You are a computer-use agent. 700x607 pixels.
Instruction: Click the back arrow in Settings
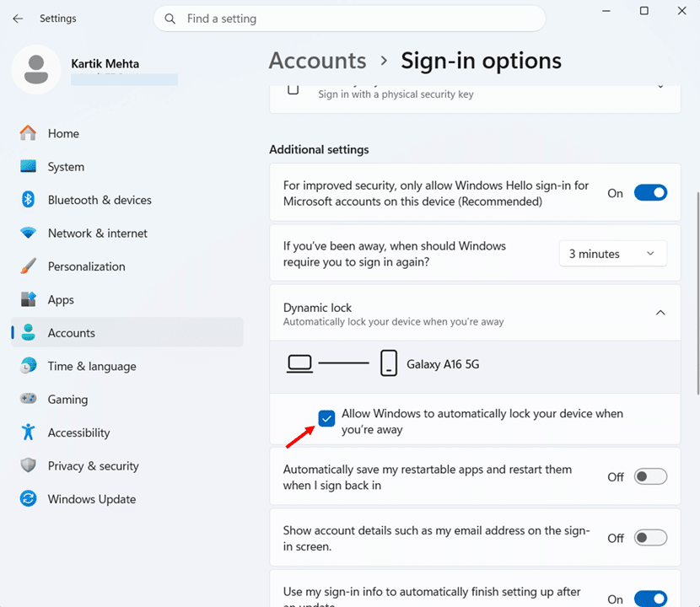click(x=18, y=19)
